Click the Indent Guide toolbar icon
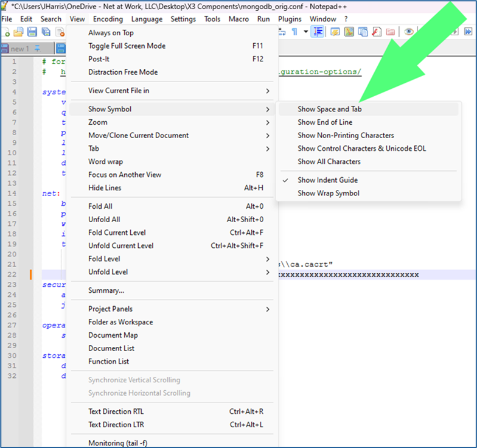Screen dimensions: 477x448 [317, 32]
